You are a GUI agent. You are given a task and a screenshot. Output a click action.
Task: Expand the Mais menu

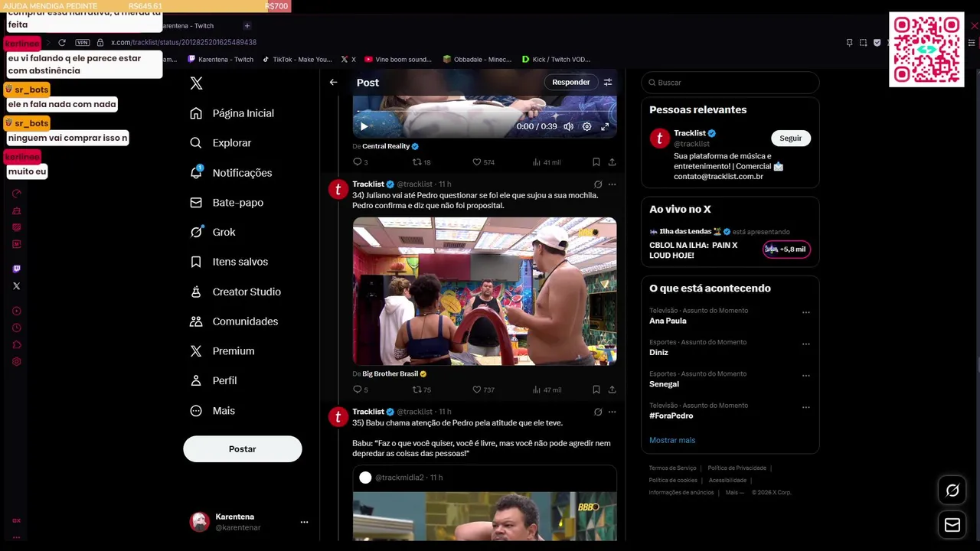[x=212, y=411]
